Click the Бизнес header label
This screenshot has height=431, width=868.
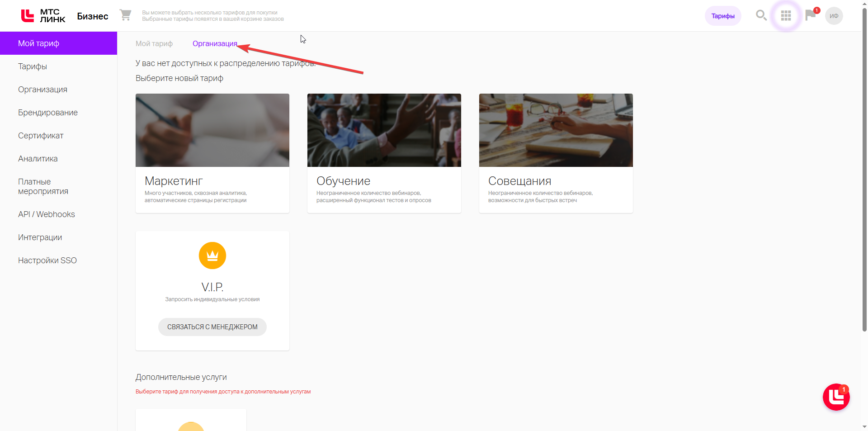[93, 16]
